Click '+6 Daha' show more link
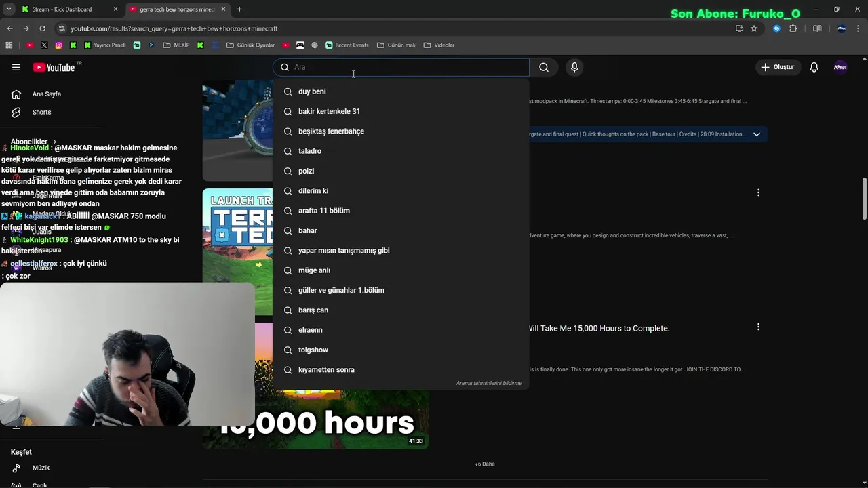Image resolution: width=868 pixels, height=488 pixels. 485,464
